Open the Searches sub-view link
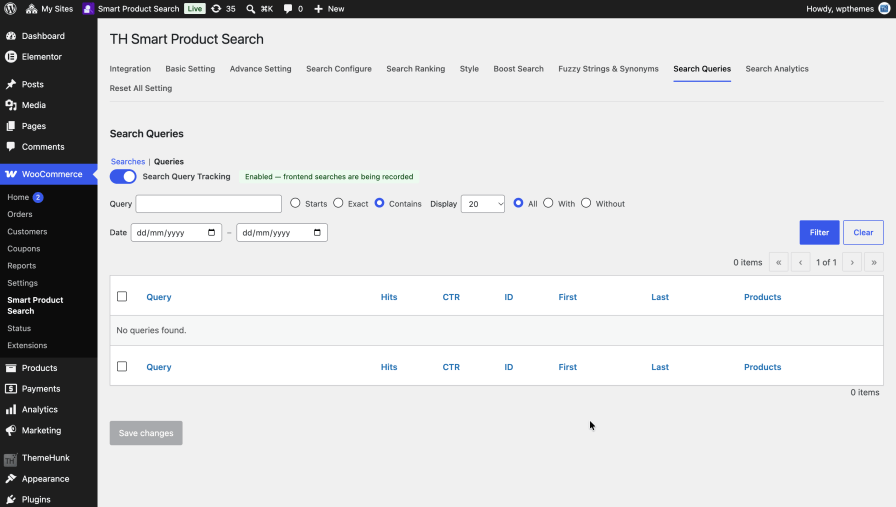896x507 pixels. (x=128, y=162)
